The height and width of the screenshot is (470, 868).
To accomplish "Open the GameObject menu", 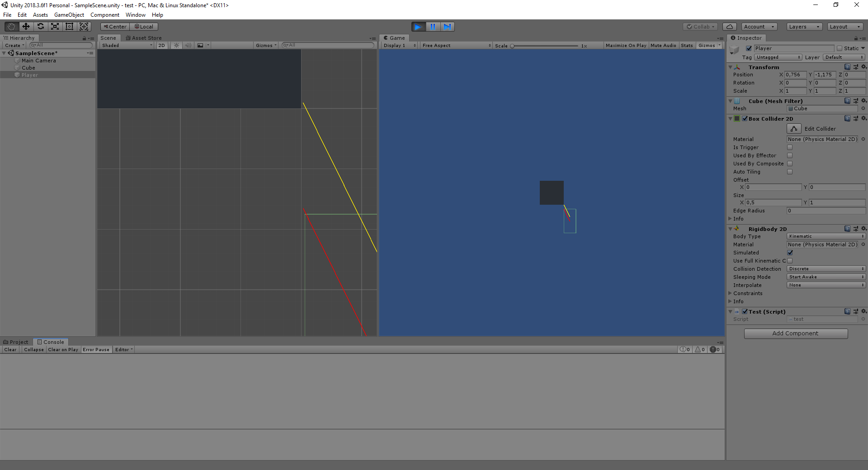I will (x=69, y=15).
